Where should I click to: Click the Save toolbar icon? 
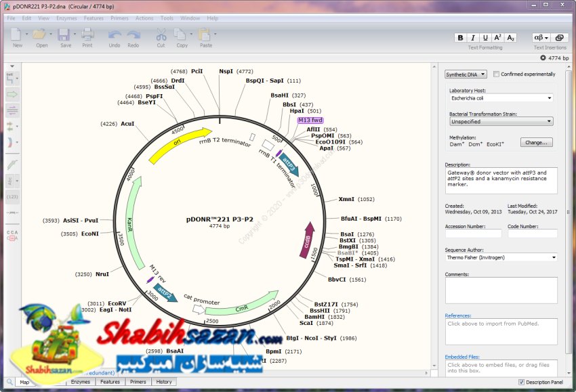[x=64, y=35]
